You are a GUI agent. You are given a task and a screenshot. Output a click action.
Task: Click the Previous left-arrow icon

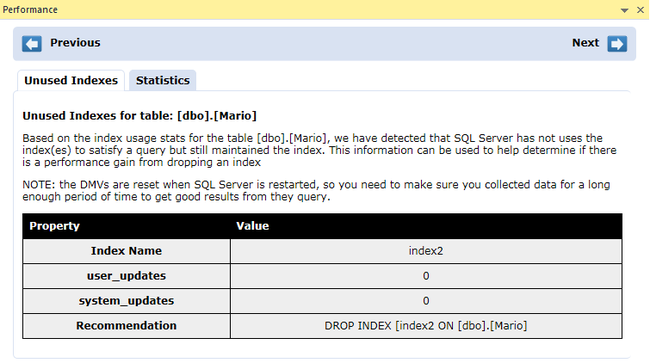(32, 44)
